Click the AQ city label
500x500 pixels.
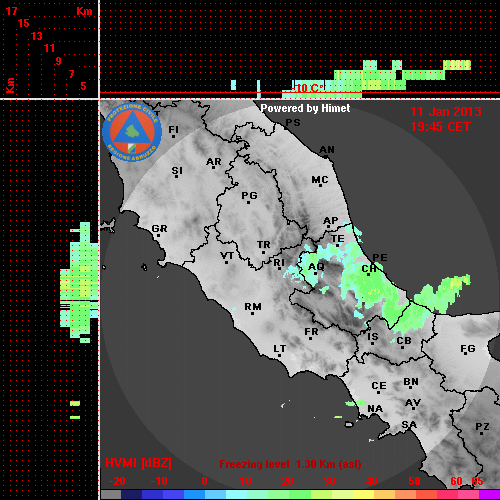click(316, 267)
